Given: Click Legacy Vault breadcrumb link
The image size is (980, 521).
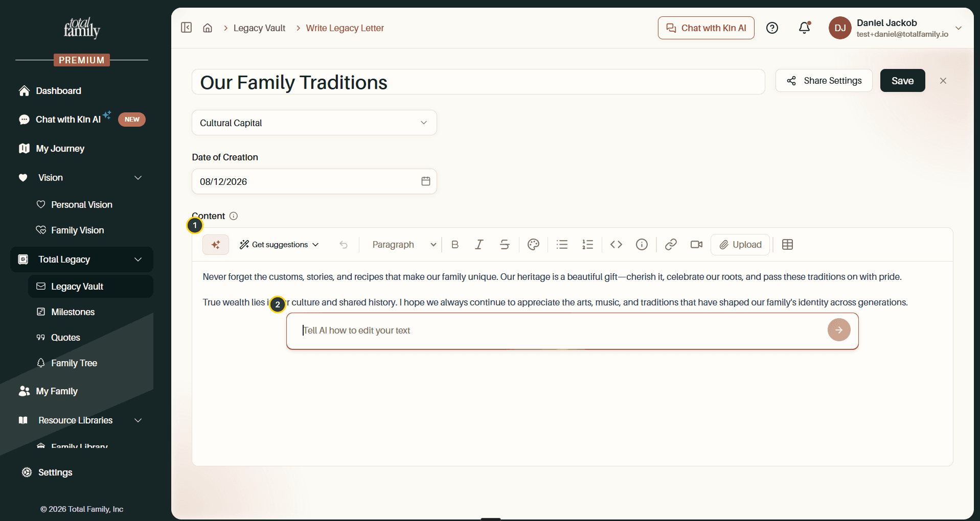Looking at the screenshot, I should [x=259, y=28].
